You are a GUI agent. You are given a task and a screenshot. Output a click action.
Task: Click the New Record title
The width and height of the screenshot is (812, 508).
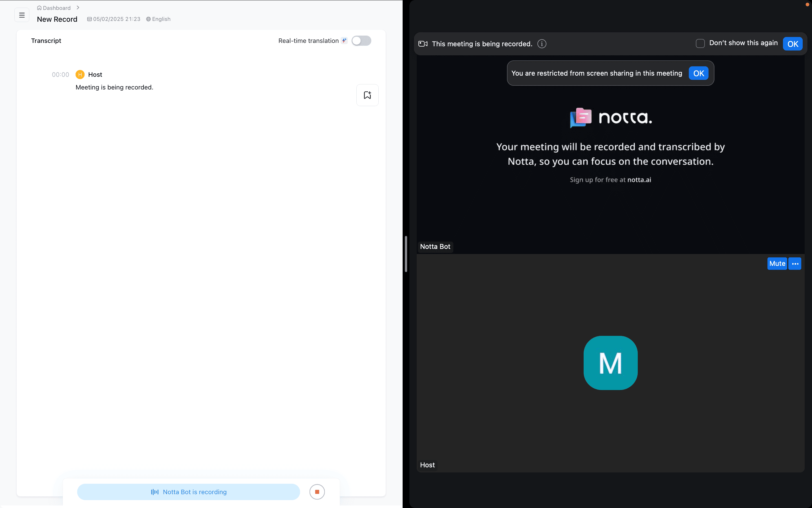pos(57,19)
